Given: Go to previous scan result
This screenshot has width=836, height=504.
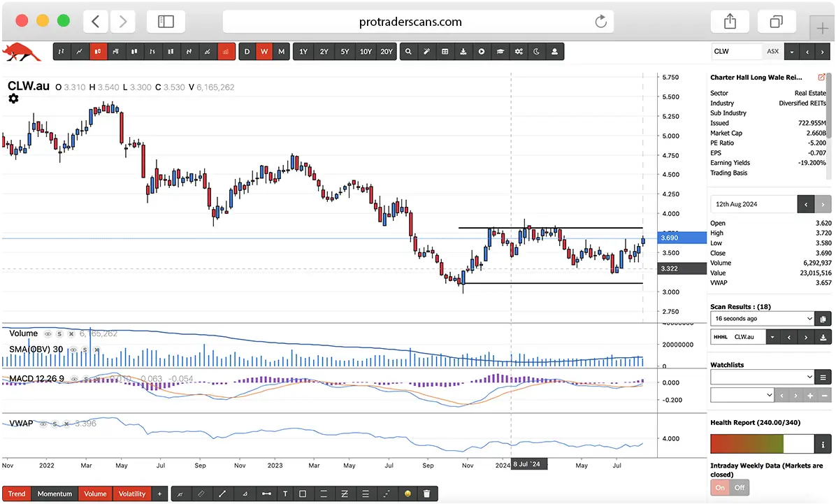Looking at the screenshot, I should coord(788,337).
